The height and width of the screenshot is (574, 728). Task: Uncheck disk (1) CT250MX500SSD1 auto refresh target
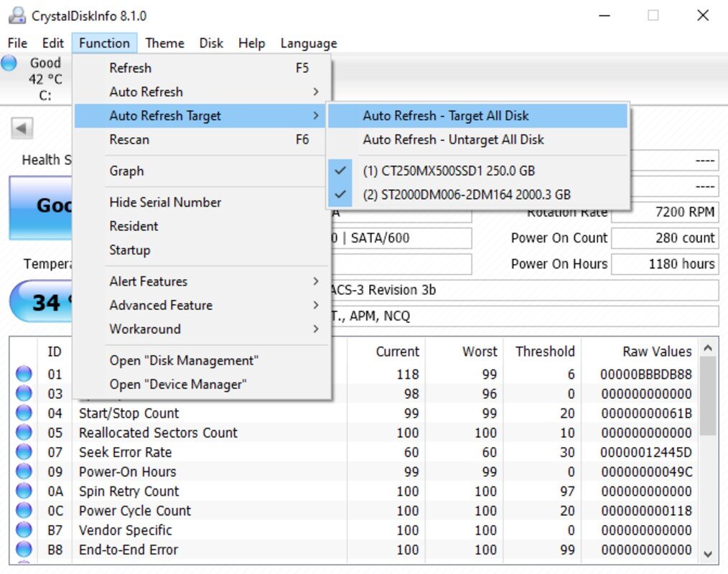477,171
